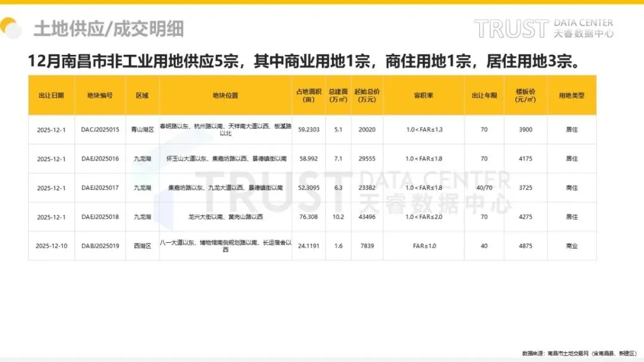Click total build area 1.6

[x=338, y=246]
